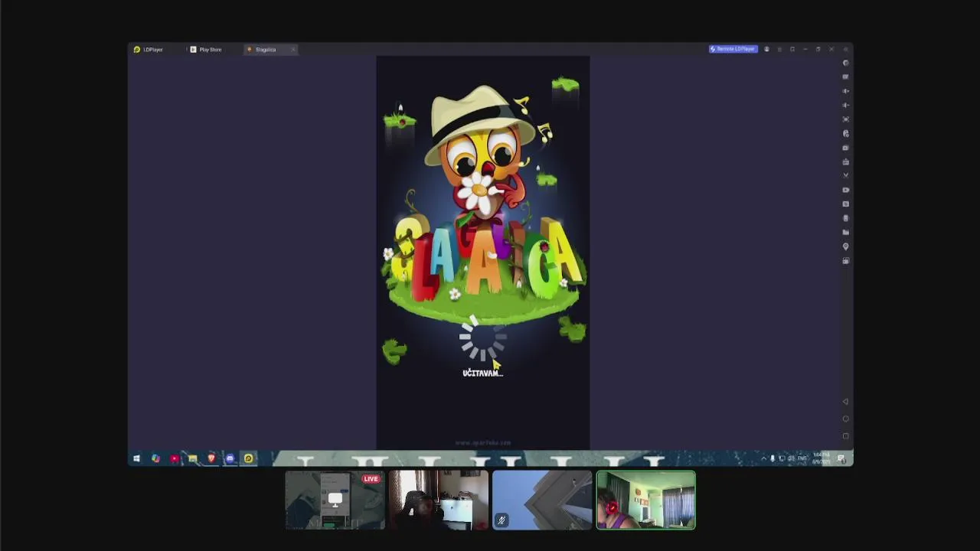Image resolution: width=980 pixels, height=551 pixels.
Task: Click the install APK sidebar icon
Action: coord(846,161)
